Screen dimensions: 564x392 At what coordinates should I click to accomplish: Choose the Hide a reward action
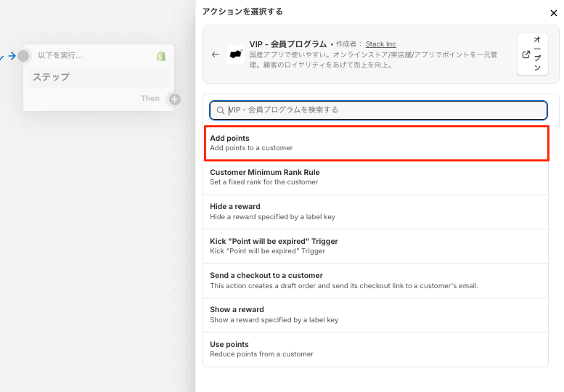[x=375, y=212]
